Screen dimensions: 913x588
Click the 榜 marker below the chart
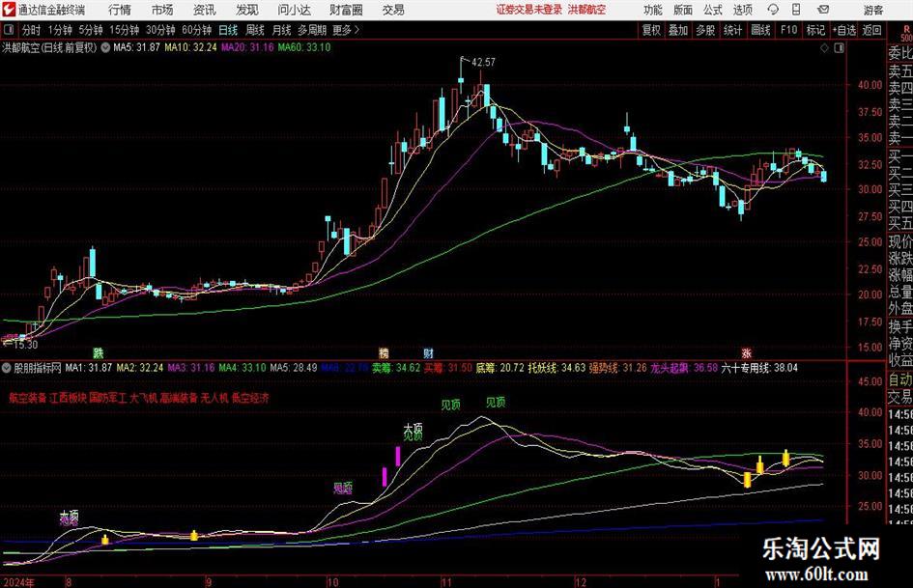pyautogui.click(x=384, y=352)
